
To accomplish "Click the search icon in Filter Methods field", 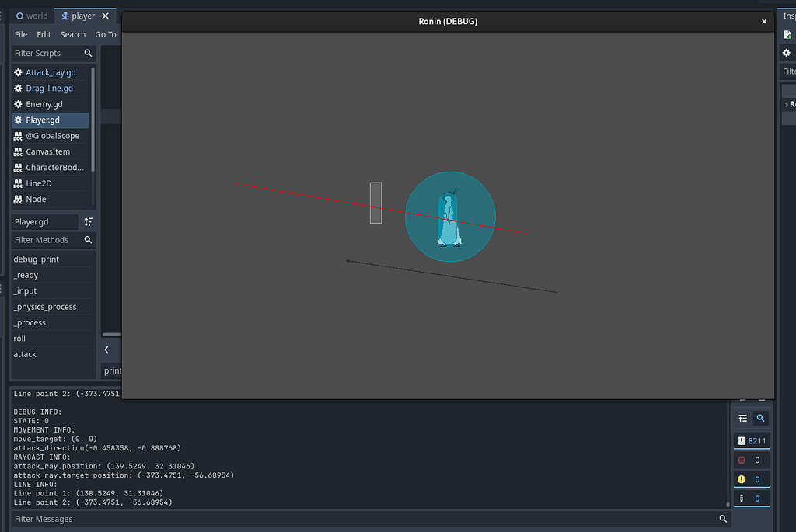I will (x=88, y=239).
